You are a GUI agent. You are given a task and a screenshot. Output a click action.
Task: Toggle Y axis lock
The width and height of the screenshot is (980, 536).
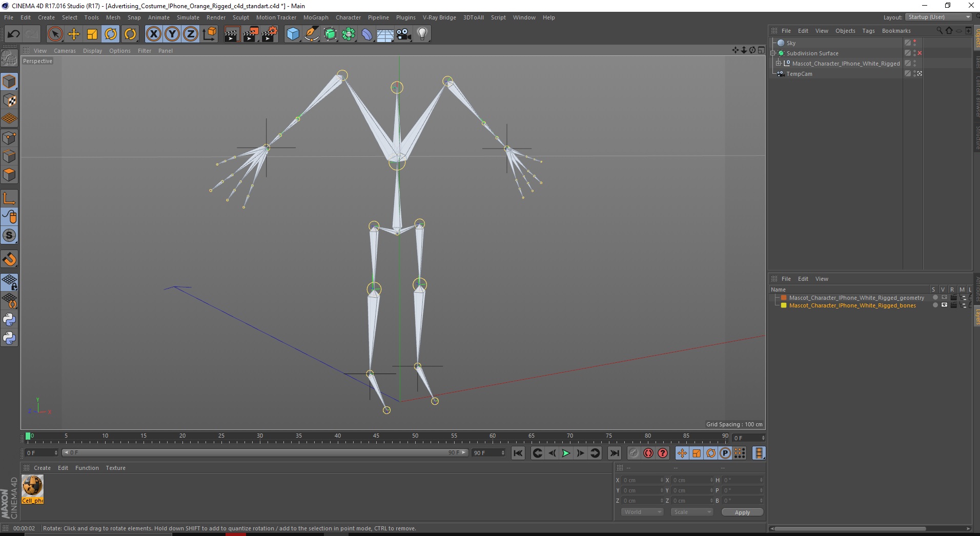pos(172,34)
